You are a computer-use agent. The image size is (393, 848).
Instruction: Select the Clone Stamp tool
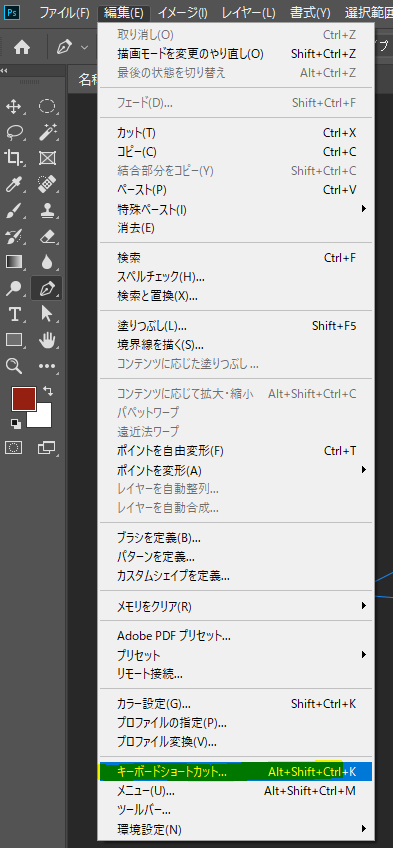[x=47, y=210]
